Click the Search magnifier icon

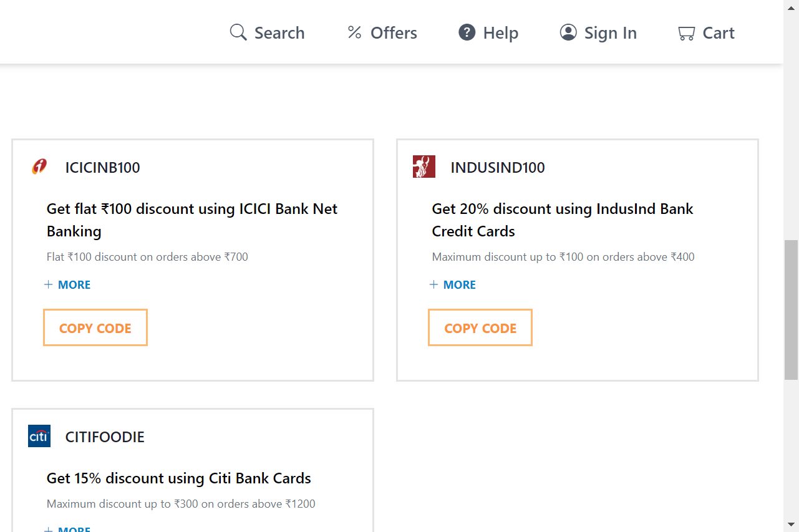238,32
